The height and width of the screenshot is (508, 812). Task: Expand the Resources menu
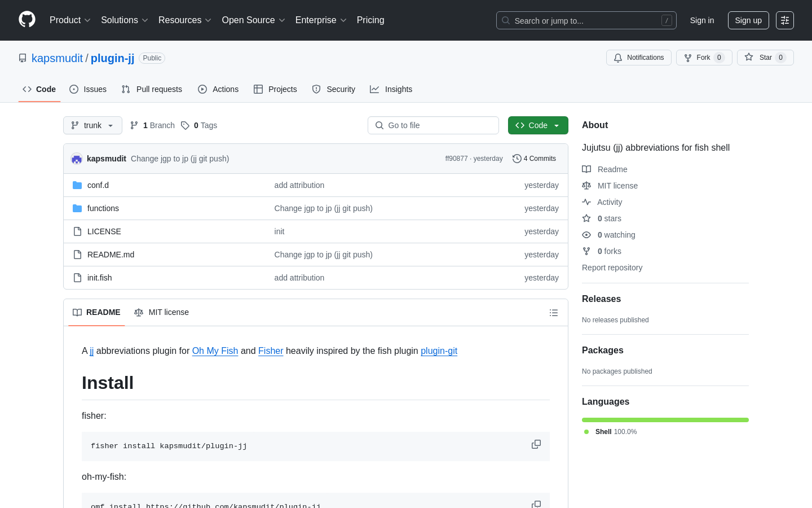185,20
